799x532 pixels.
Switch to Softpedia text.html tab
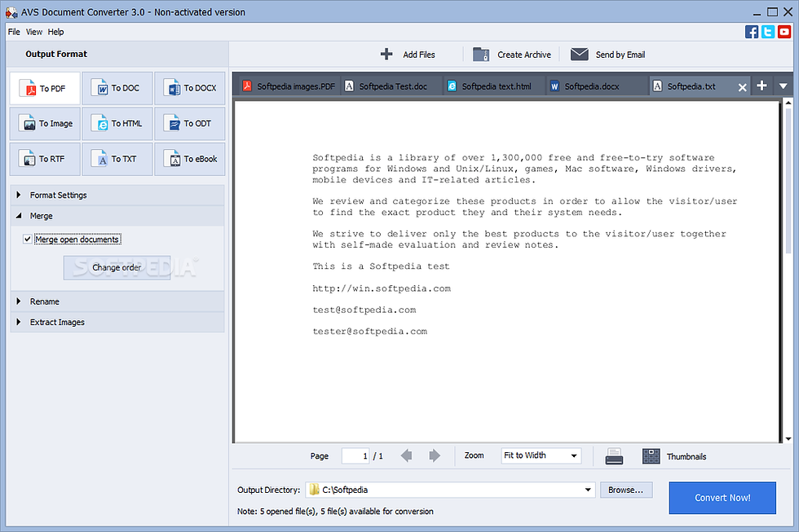point(496,86)
